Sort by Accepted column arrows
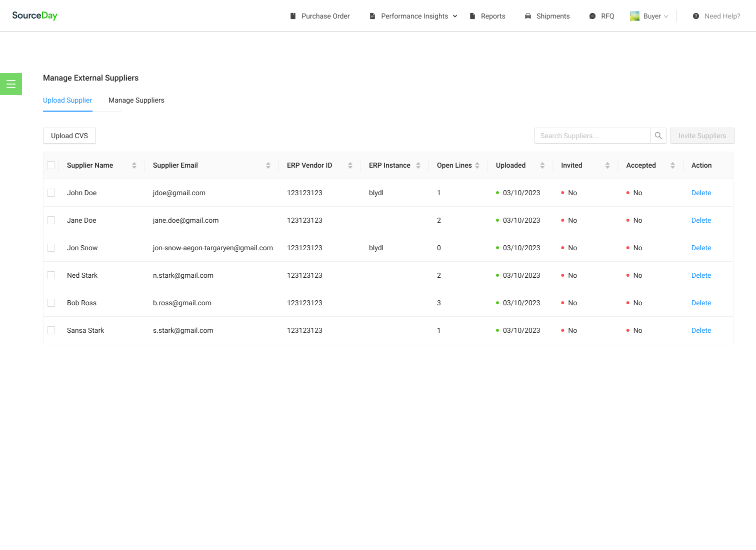This screenshot has height=550, width=756. point(672,165)
